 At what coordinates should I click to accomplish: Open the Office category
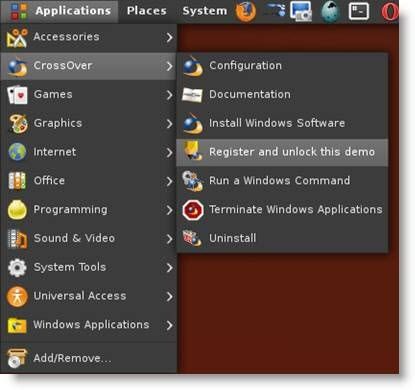(88, 181)
